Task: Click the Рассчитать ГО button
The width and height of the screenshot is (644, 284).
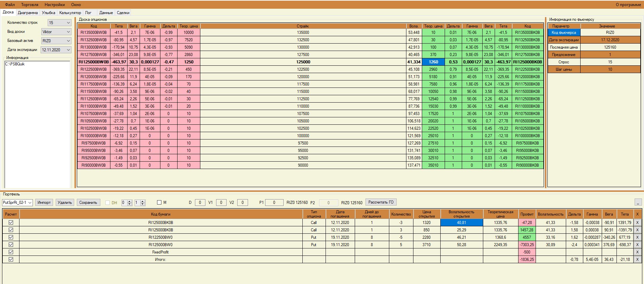Action: (x=381, y=202)
